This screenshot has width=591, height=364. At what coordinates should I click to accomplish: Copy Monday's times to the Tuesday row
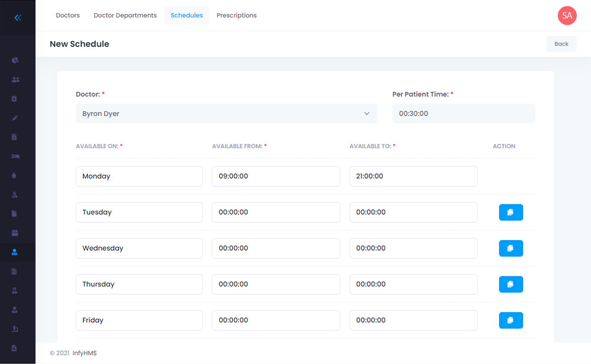click(x=510, y=212)
